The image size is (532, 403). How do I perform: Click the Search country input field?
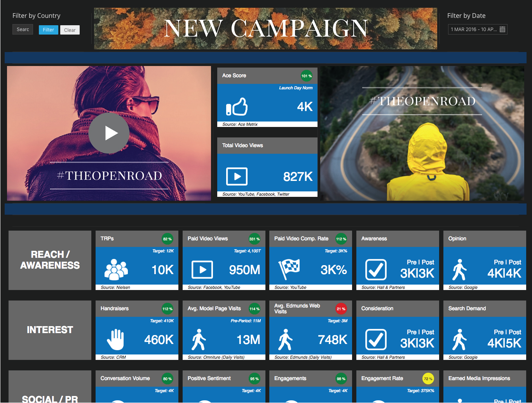(23, 30)
